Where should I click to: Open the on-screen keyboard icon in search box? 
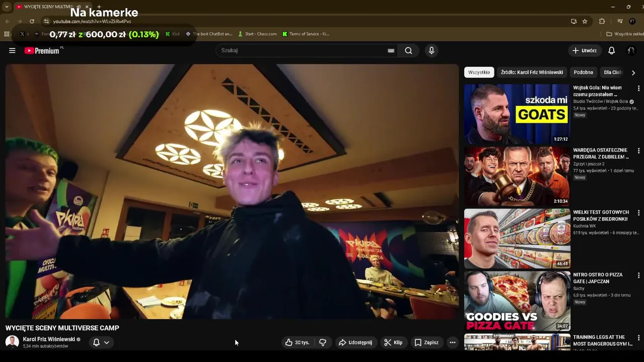tap(391, 50)
